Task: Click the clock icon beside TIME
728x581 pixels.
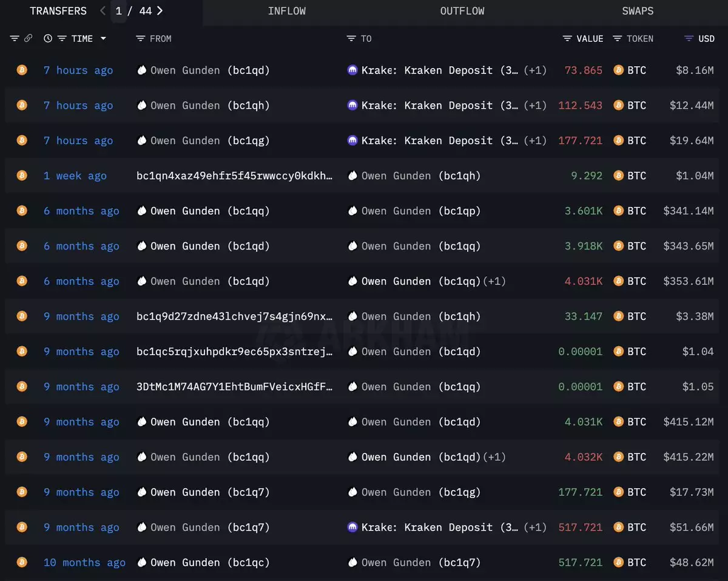Action: click(x=48, y=38)
